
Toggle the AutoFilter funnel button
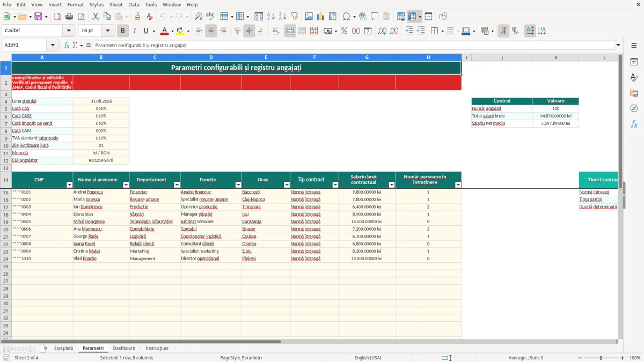[295, 17]
